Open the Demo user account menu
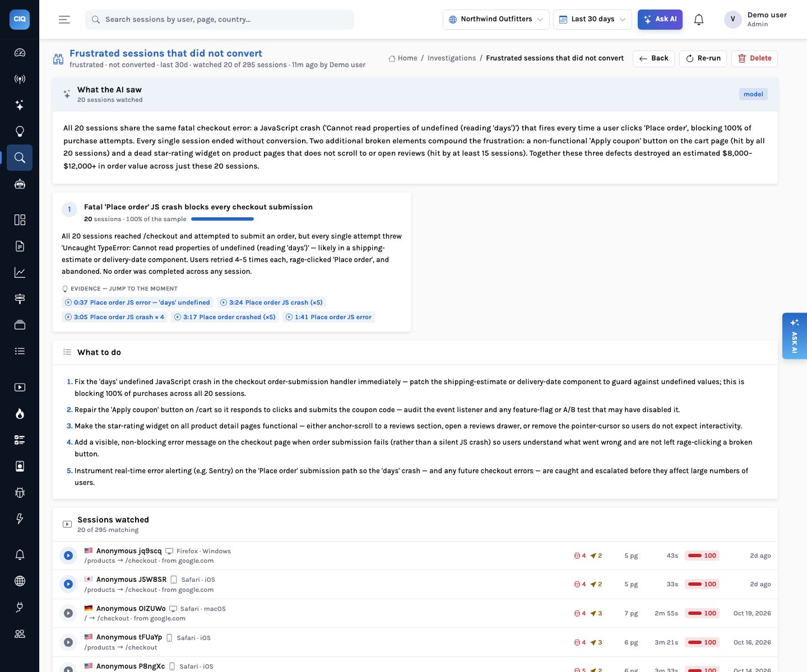 755,19
